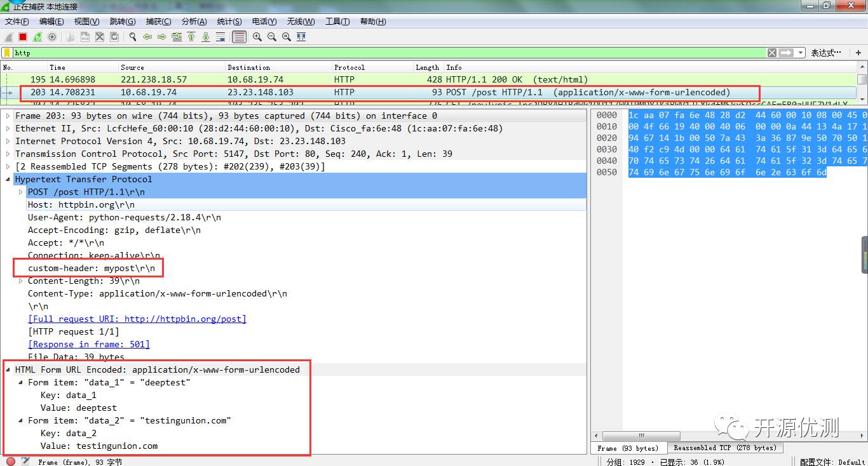Open the 编辑(E) menu
Image resolution: width=868 pixels, height=466 pixels.
pos(51,22)
